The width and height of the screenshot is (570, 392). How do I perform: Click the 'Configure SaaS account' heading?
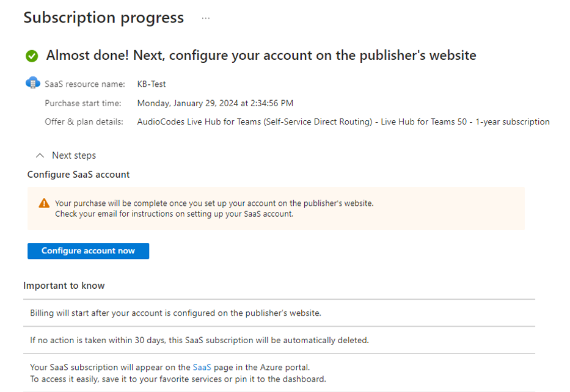[79, 175]
